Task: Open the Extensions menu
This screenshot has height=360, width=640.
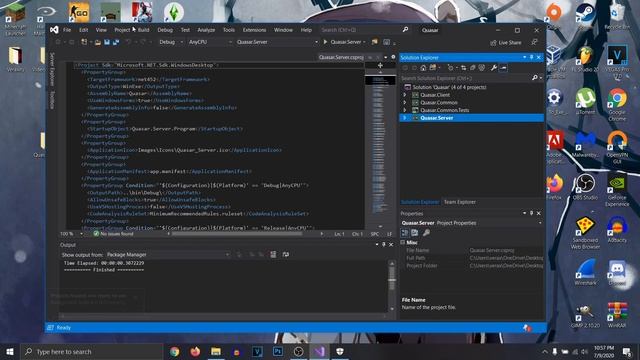Action: [x=254, y=30]
